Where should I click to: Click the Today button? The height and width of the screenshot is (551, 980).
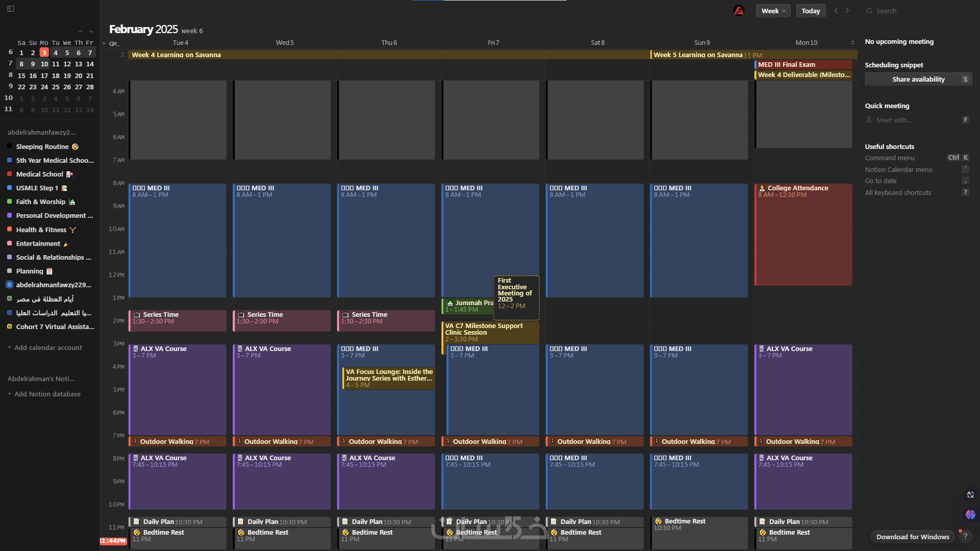tap(811, 11)
